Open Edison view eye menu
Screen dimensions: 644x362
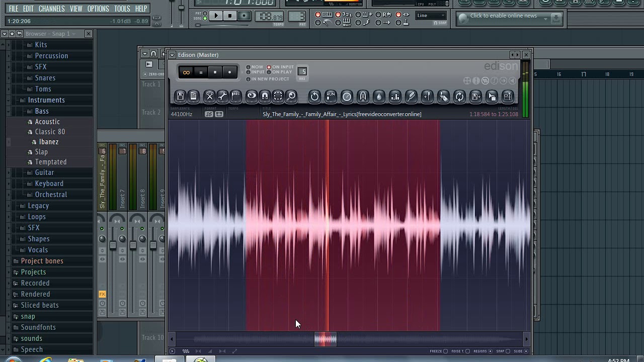252,96
